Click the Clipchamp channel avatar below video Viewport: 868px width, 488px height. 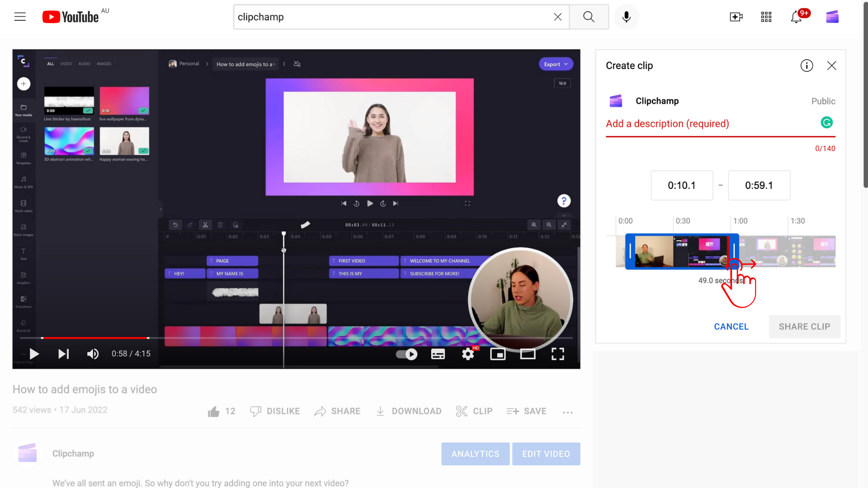28,453
